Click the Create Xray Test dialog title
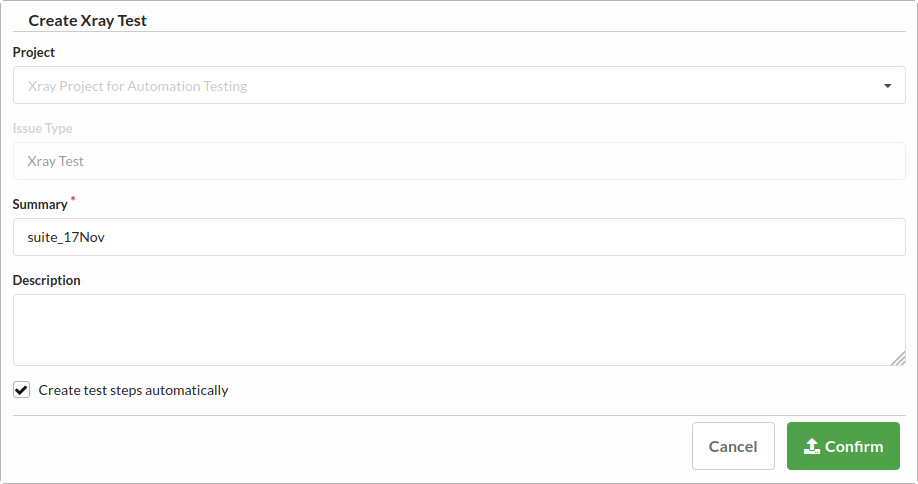918x484 pixels. coord(88,20)
